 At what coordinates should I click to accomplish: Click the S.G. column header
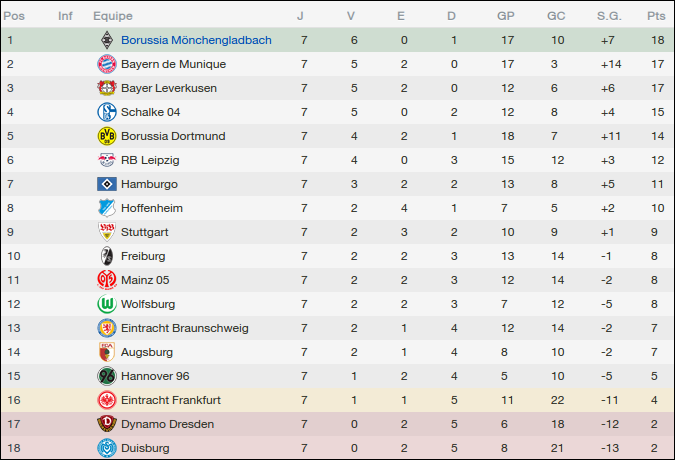coord(608,16)
